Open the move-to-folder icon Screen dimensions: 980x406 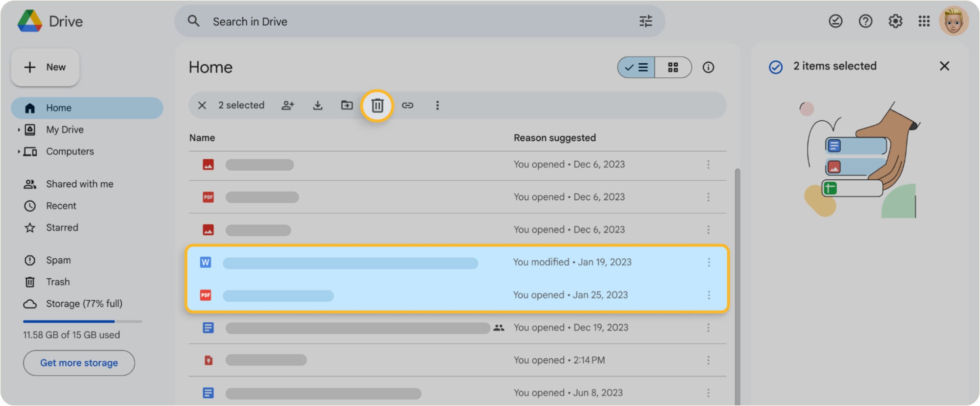347,105
